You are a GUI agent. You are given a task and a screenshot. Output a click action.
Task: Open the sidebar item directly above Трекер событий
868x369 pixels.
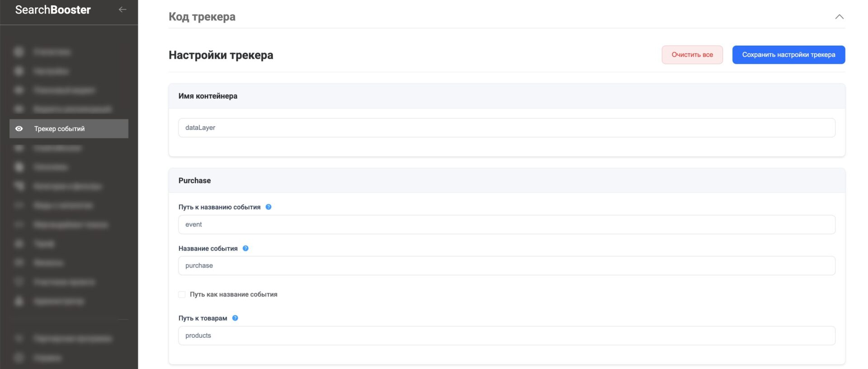pyautogui.click(x=72, y=109)
